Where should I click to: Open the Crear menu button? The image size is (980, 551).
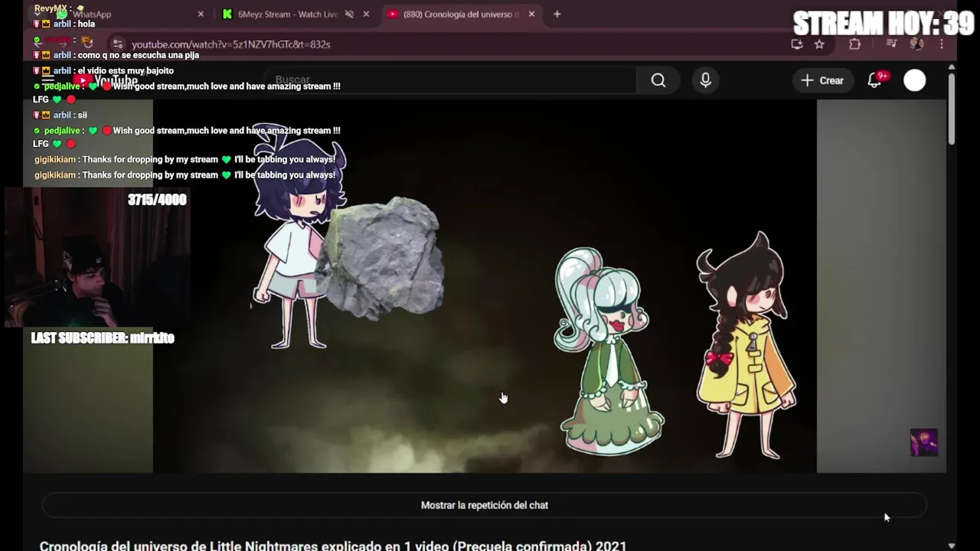pos(822,80)
